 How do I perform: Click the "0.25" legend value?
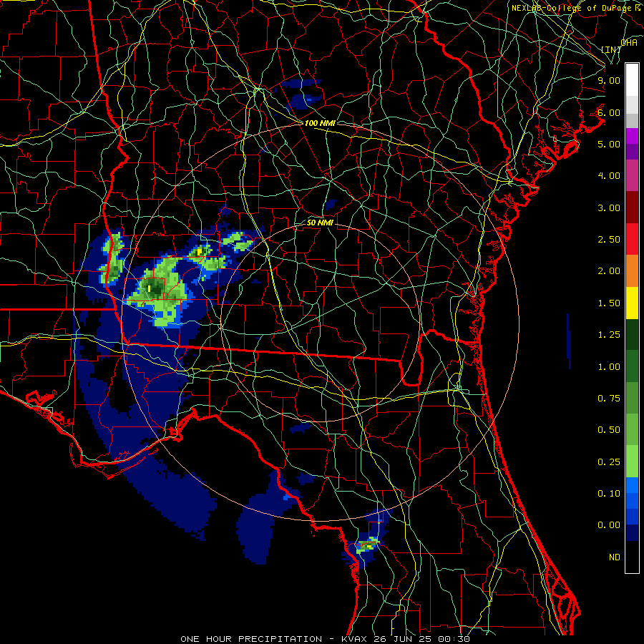(x=609, y=462)
